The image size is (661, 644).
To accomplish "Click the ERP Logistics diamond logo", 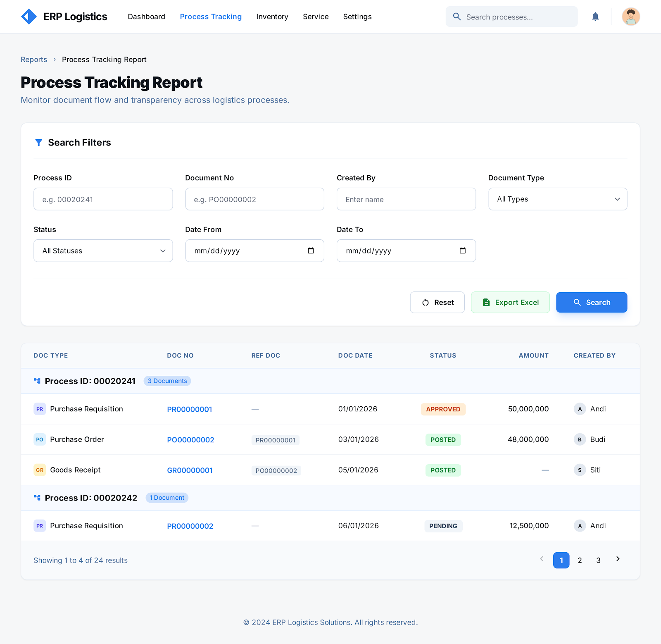I will tap(29, 17).
